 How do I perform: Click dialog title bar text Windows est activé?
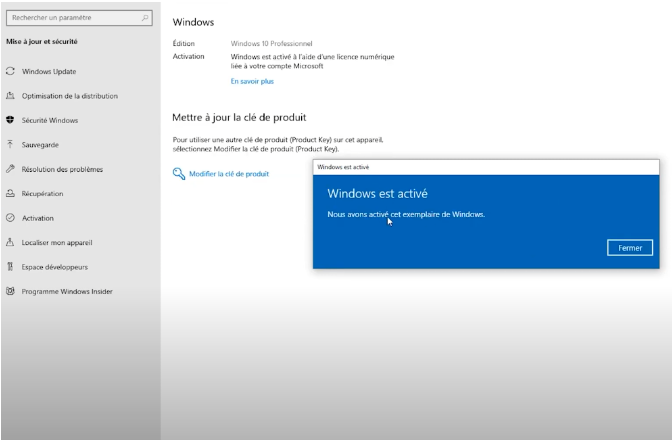[x=343, y=167]
